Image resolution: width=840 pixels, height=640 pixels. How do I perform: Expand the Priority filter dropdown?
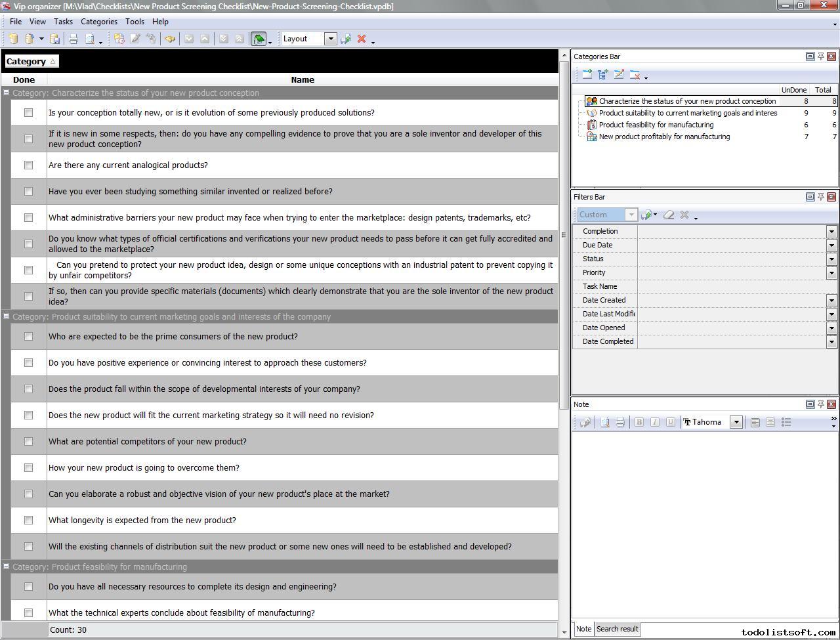click(831, 272)
